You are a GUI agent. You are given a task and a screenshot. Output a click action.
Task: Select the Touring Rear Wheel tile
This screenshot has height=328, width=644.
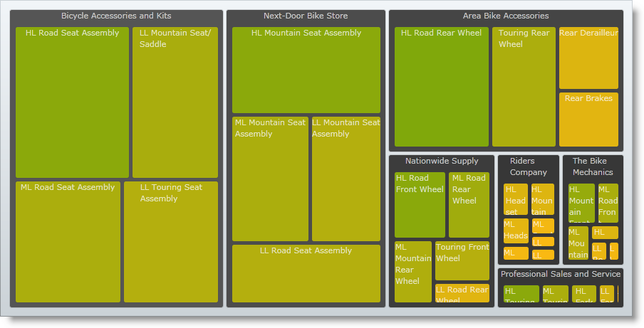(523, 87)
